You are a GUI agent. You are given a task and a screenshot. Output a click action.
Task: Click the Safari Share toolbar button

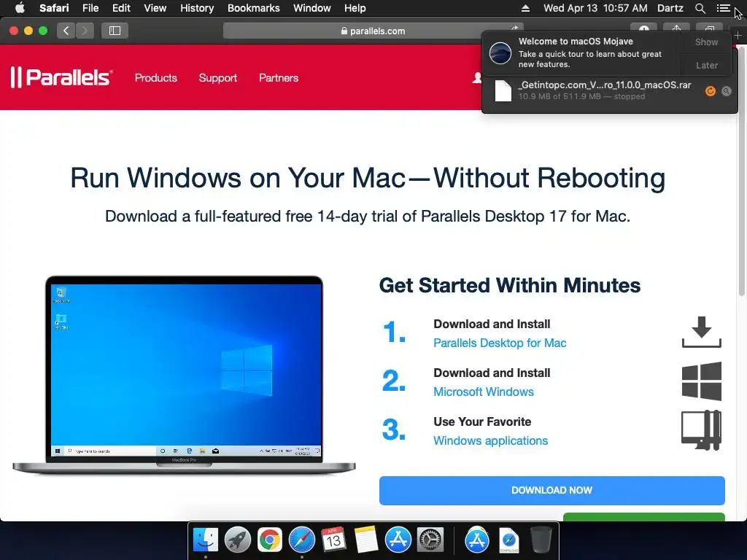(676, 28)
